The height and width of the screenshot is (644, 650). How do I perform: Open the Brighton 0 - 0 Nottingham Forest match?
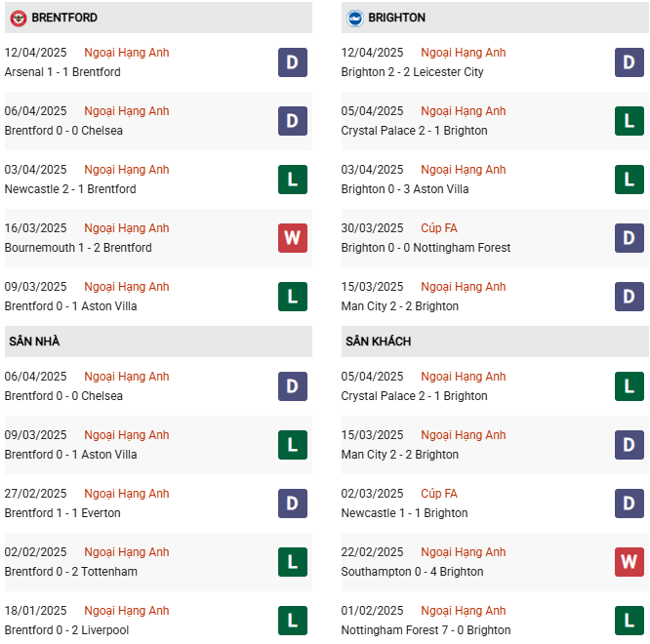coord(426,248)
